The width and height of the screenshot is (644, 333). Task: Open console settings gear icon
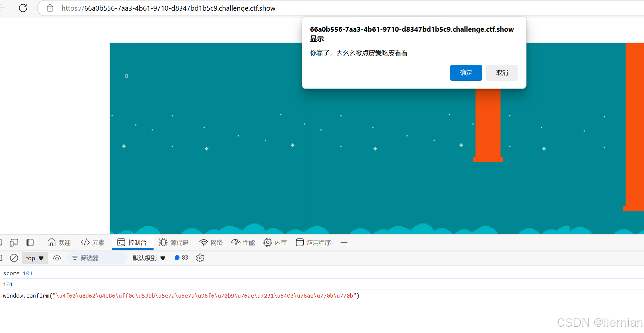(x=200, y=258)
